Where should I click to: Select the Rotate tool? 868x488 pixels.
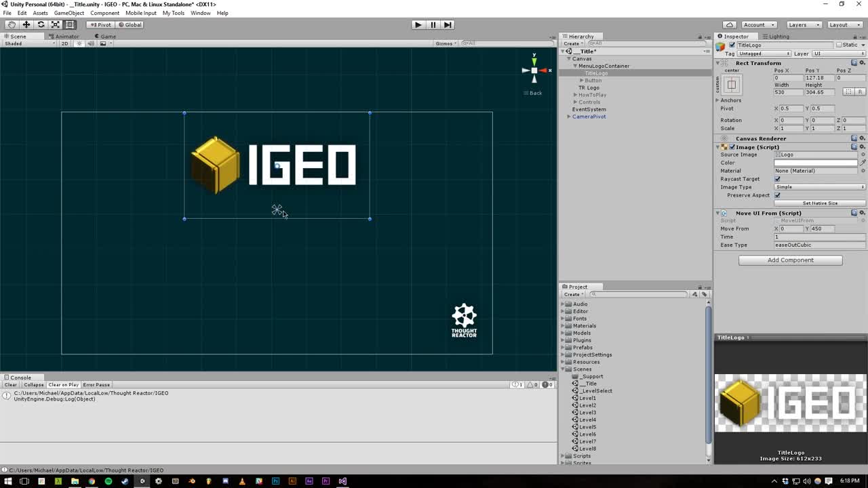(x=41, y=24)
